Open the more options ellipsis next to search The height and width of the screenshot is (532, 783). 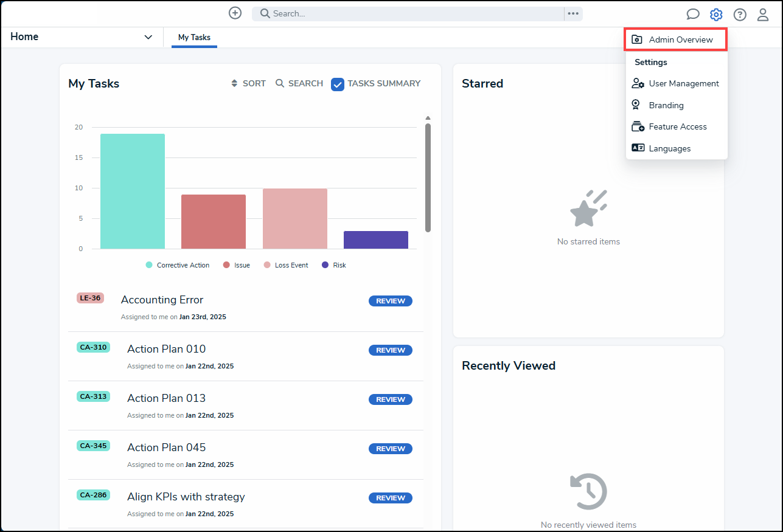pyautogui.click(x=572, y=13)
